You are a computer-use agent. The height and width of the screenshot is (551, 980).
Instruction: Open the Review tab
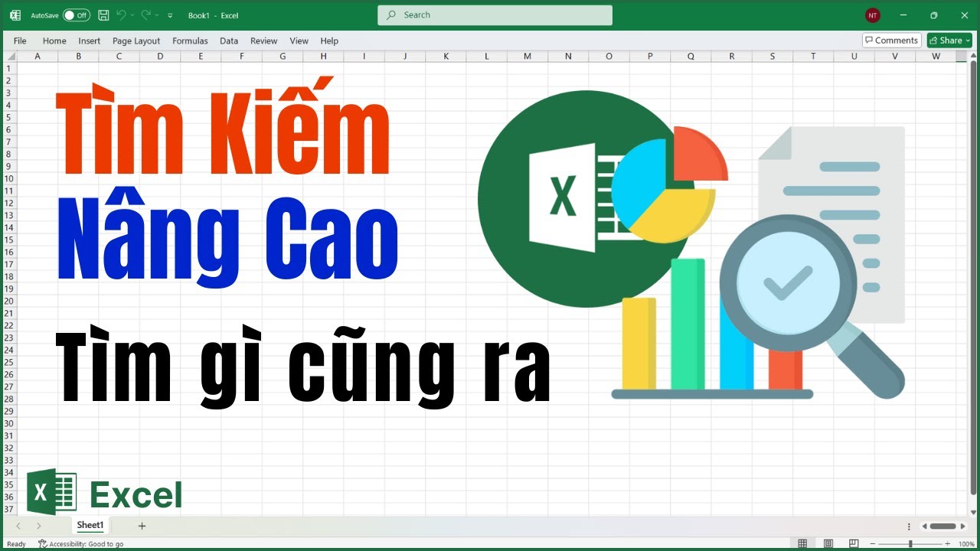264,41
